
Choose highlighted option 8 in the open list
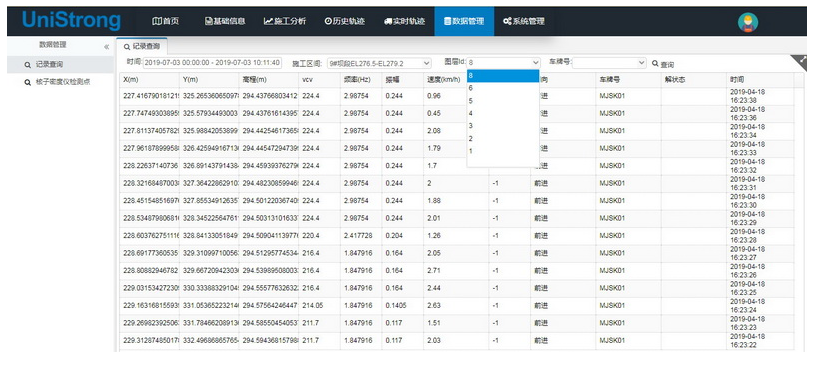(x=503, y=76)
